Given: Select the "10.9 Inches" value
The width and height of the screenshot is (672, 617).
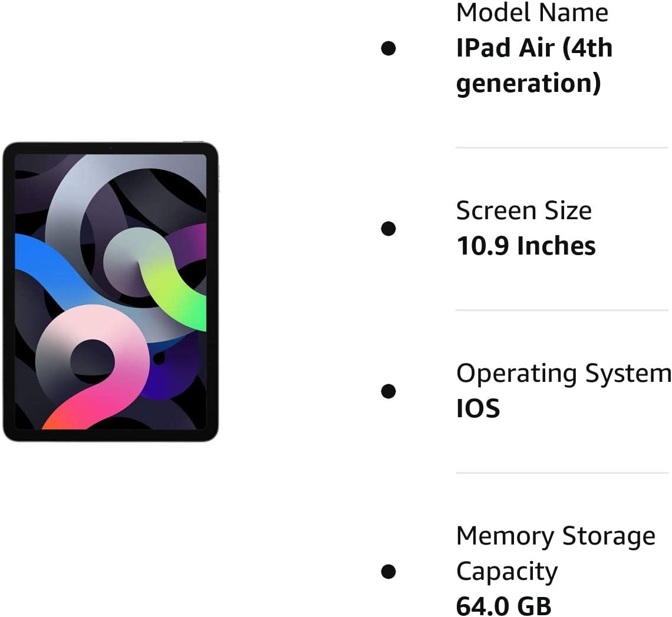Looking at the screenshot, I should (526, 246).
